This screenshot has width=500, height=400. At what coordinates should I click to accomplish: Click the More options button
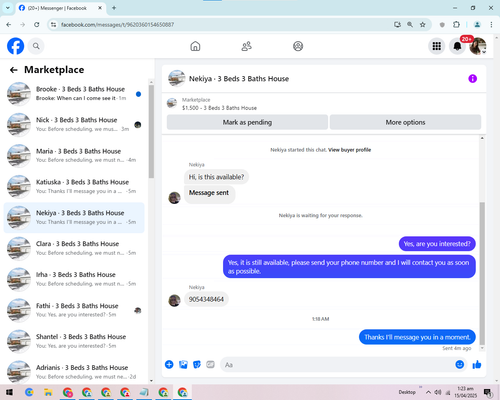tap(405, 122)
